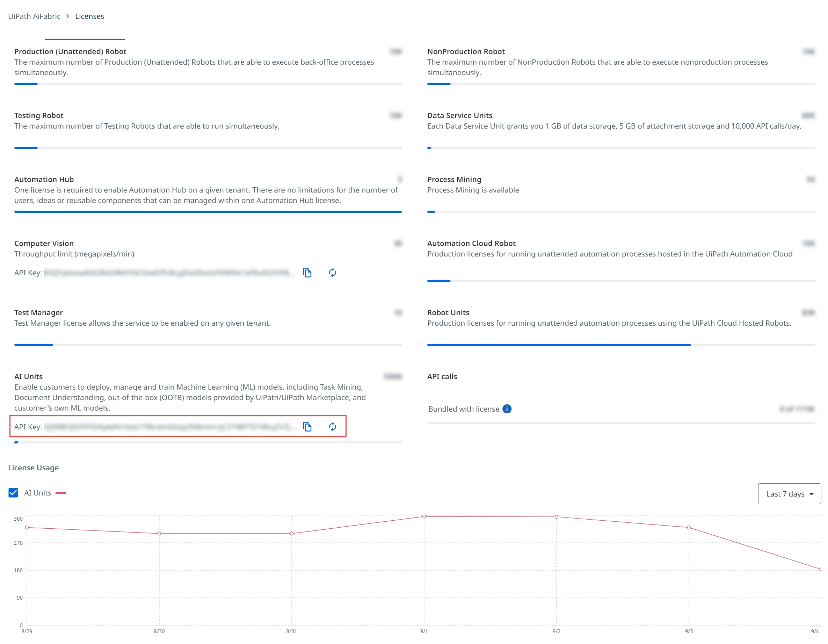Click the License Usage section title
This screenshot has width=828, height=644.
coord(33,468)
